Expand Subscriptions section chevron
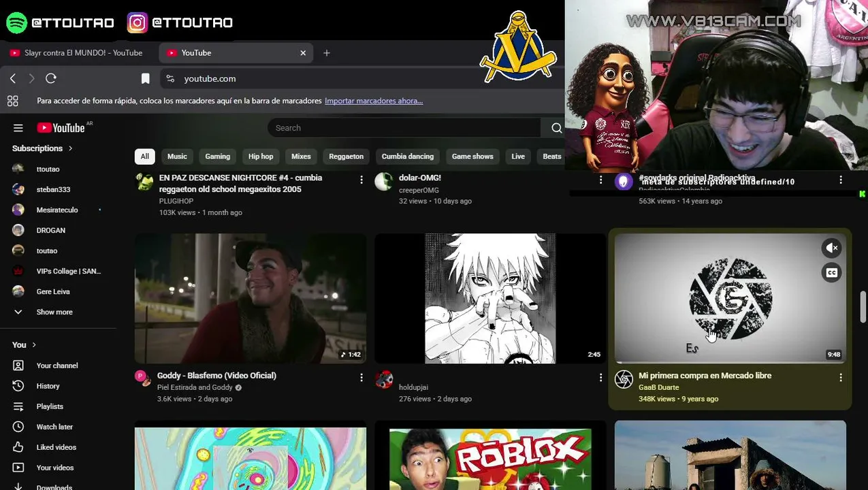Viewport: 868px width, 490px height. pyautogui.click(x=70, y=148)
